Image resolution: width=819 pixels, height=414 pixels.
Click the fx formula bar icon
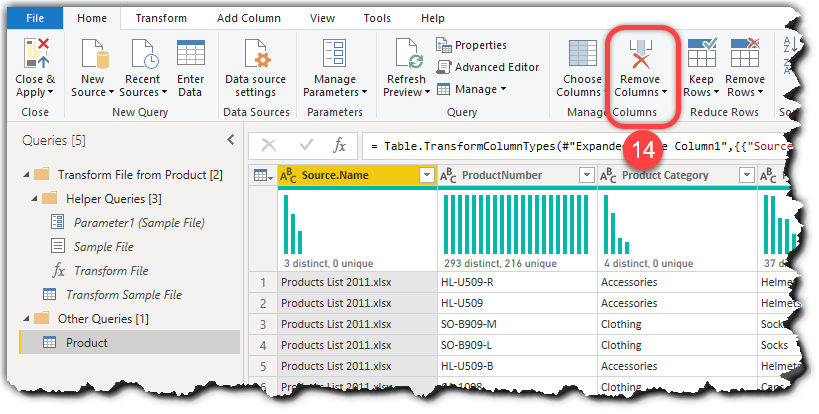340,145
